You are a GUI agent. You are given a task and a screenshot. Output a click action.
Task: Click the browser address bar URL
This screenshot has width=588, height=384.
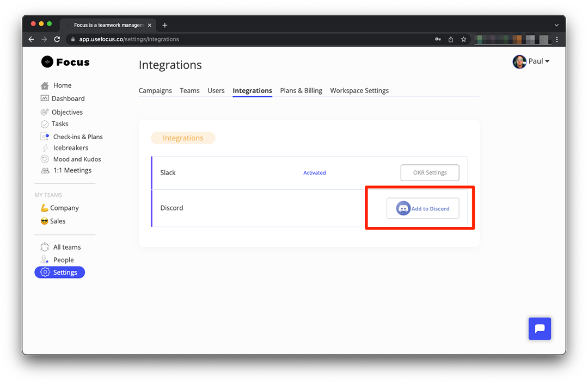point(129,39)
